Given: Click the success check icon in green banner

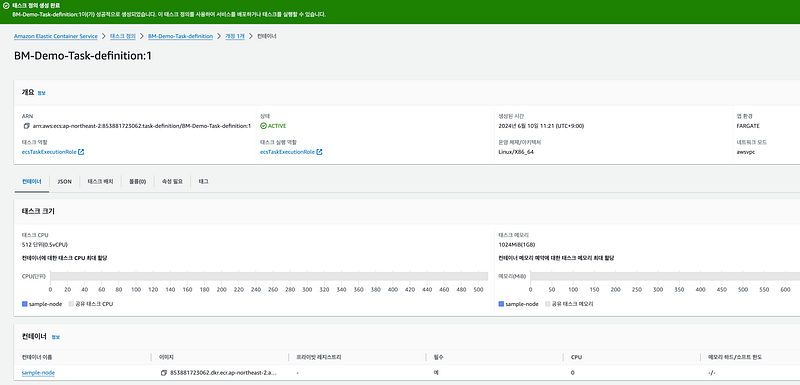Looking at the screenshot, I should point(6,5).
